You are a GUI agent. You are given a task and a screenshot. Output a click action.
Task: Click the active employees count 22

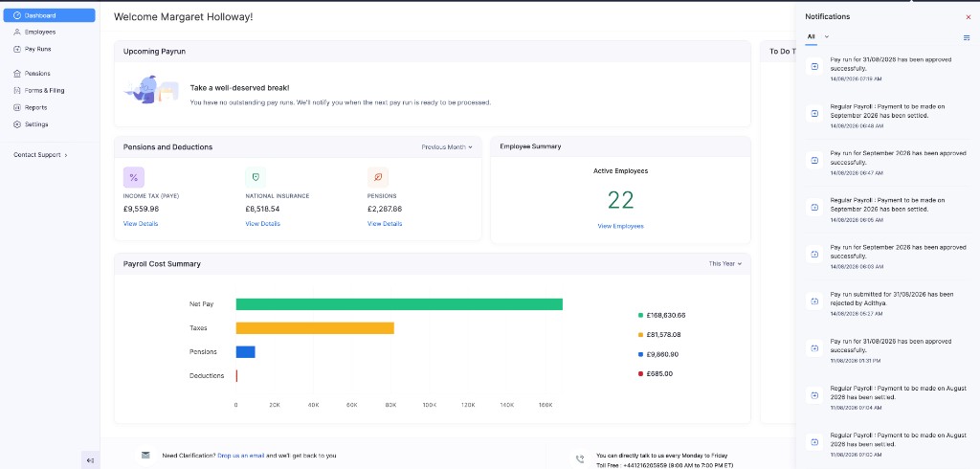[620, 200]
